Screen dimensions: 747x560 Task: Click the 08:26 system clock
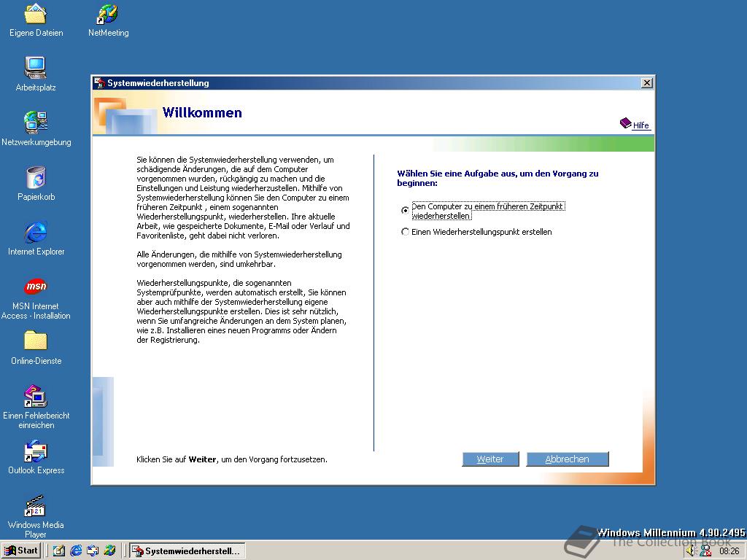[x=729, y=551]
